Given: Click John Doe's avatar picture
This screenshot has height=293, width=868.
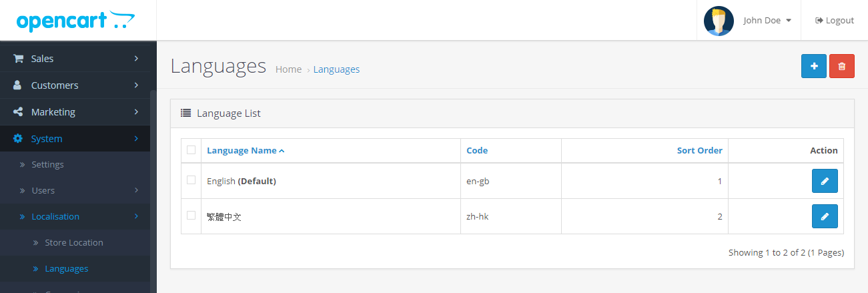Looking at the screenshot, I should pos(719,21).
